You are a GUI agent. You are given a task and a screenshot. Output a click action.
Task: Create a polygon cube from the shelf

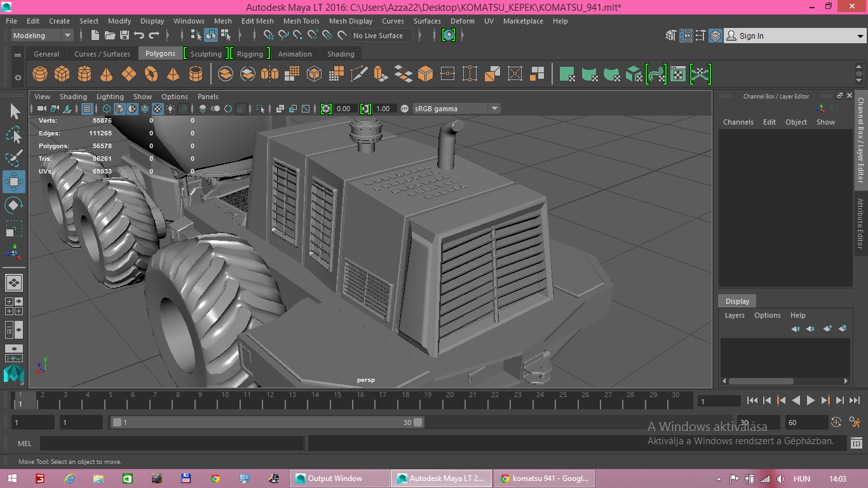tap(62, 74)
